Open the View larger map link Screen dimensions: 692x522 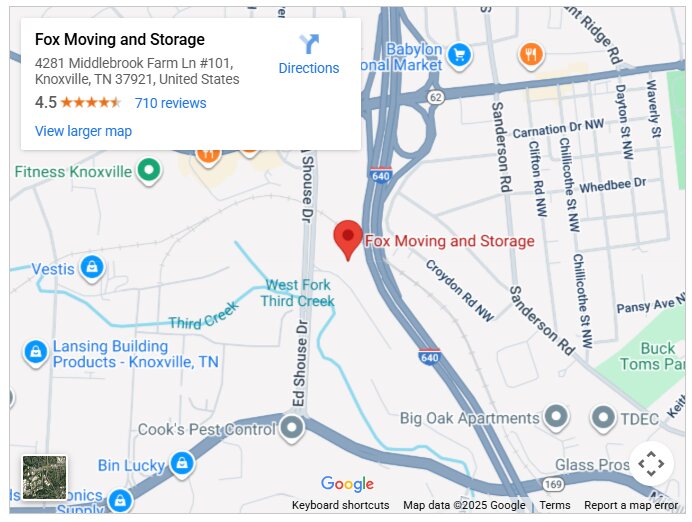point(83,131)
